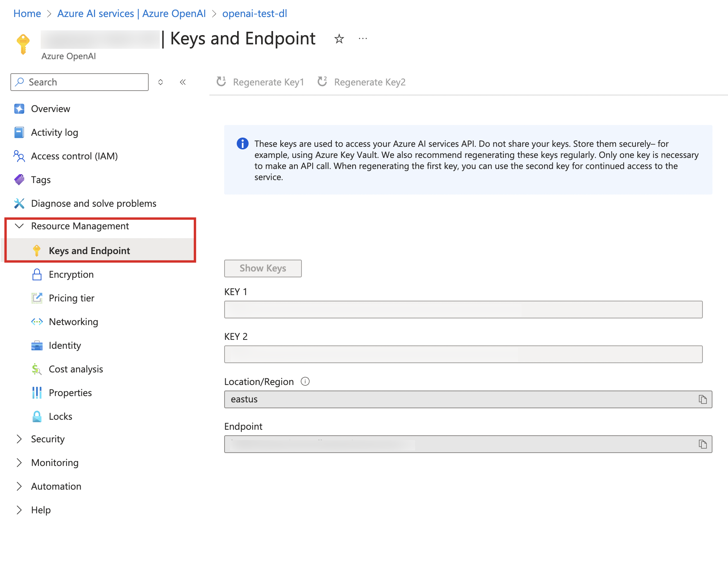Open Networking settings
728x571 pixels.
point(74,322)
